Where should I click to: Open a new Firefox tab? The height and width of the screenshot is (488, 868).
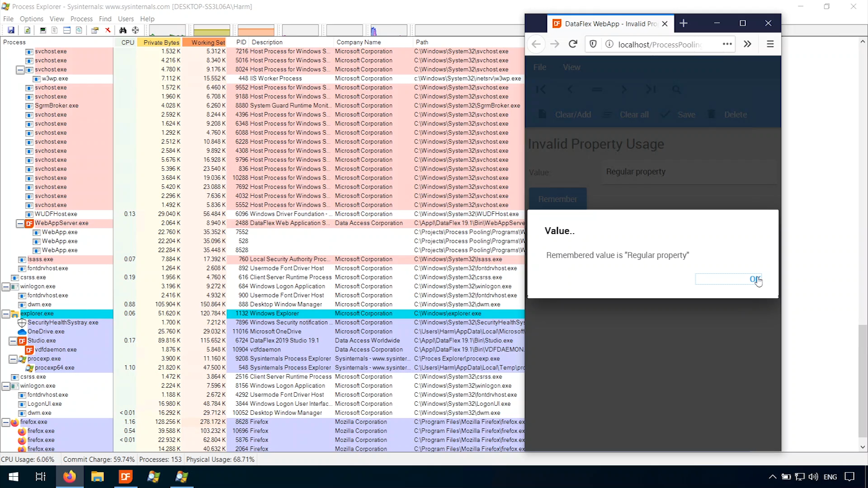(684, 23)
